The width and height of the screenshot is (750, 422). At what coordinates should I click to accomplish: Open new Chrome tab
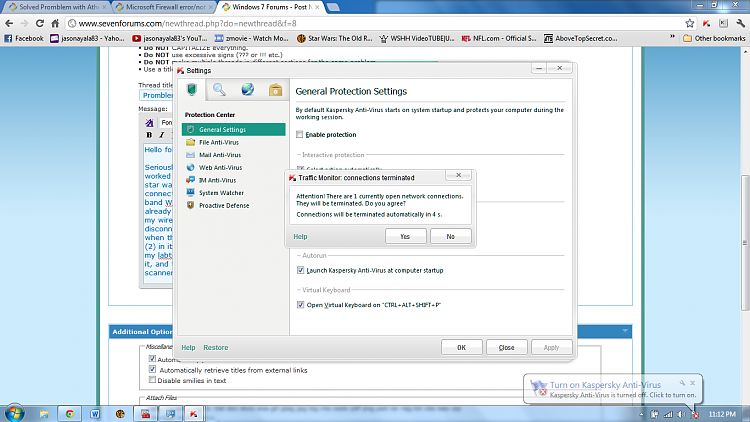[x=333, y=7]
